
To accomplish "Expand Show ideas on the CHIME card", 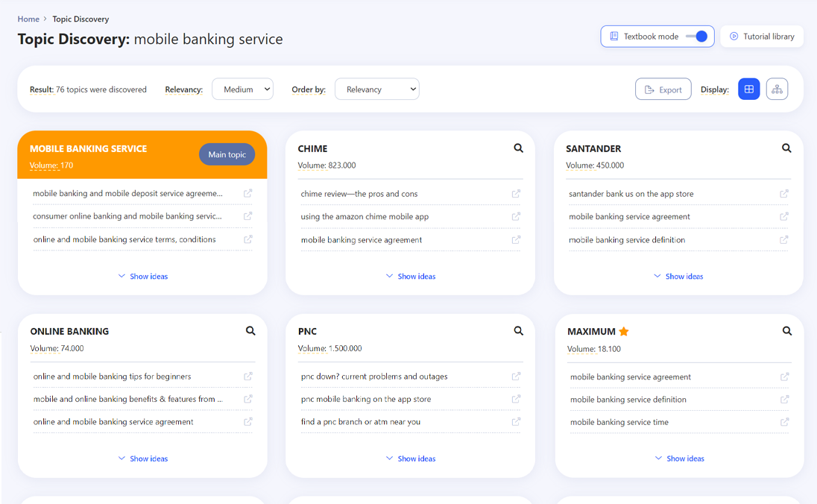I will (411, 277).
